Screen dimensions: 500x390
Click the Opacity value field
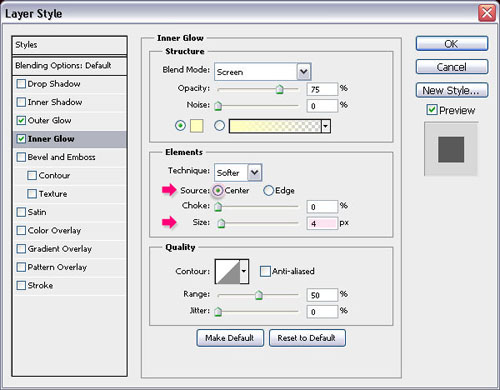coord(322,89)
